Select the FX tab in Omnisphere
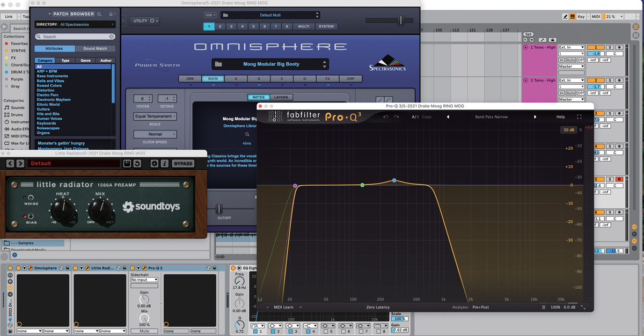 pos(327,79)
